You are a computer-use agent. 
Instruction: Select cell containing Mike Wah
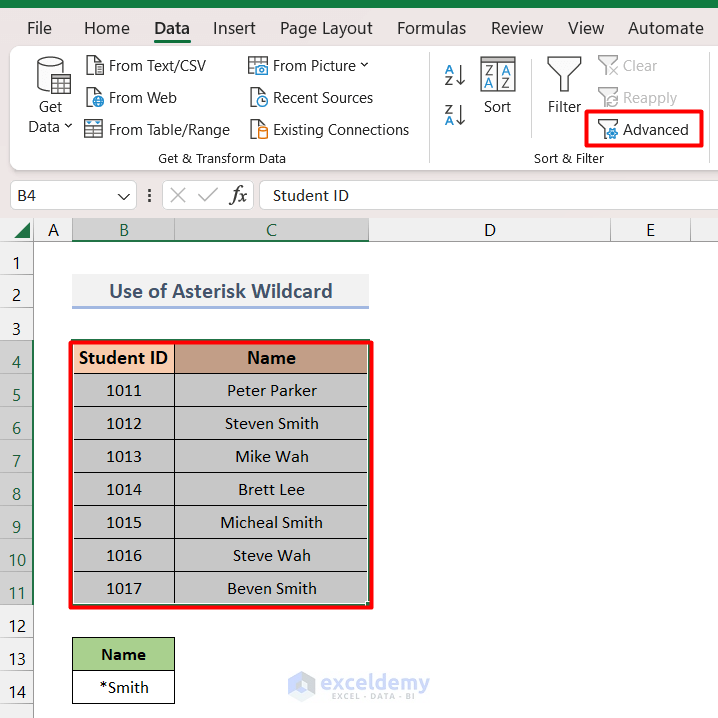coord(272,456)
